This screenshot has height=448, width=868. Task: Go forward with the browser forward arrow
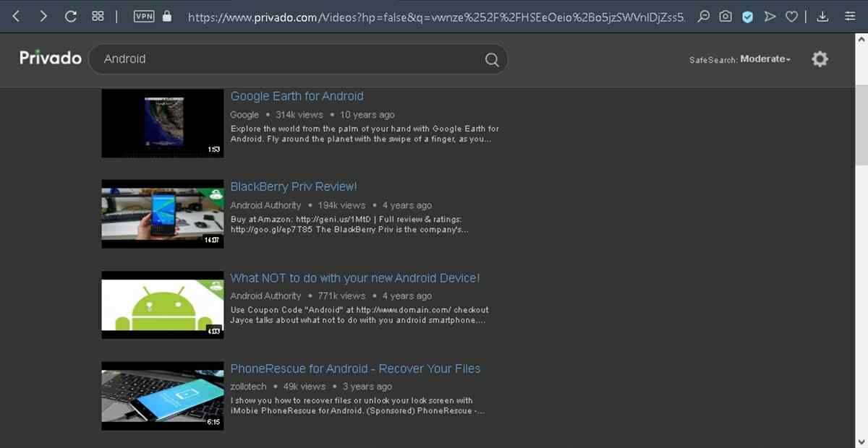43,16
